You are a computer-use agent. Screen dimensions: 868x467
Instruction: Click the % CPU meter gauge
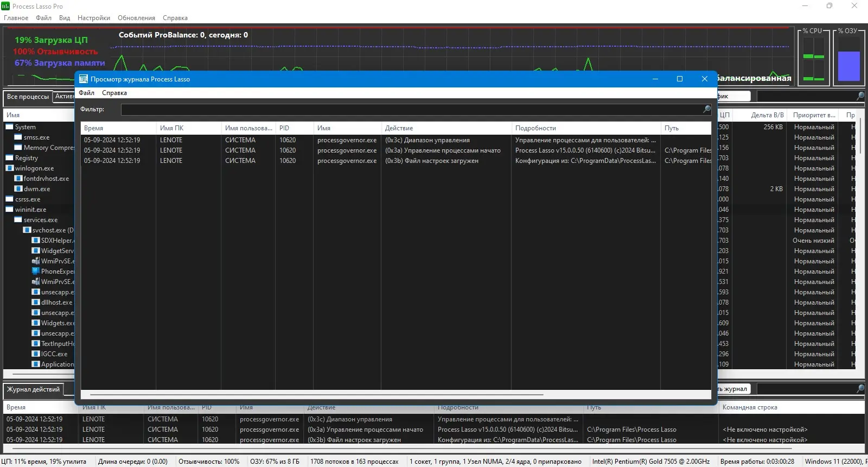814,58
